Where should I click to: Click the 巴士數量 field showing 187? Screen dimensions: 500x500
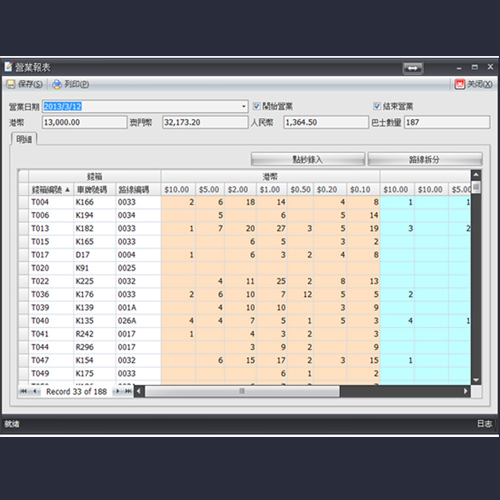[x=447, y=122]
